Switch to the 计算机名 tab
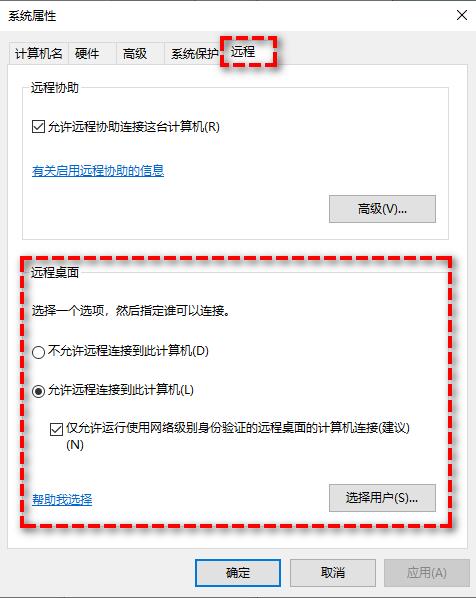Image resolution: width=476 pixels, height=598 pixels. click(x=39, y=53)
